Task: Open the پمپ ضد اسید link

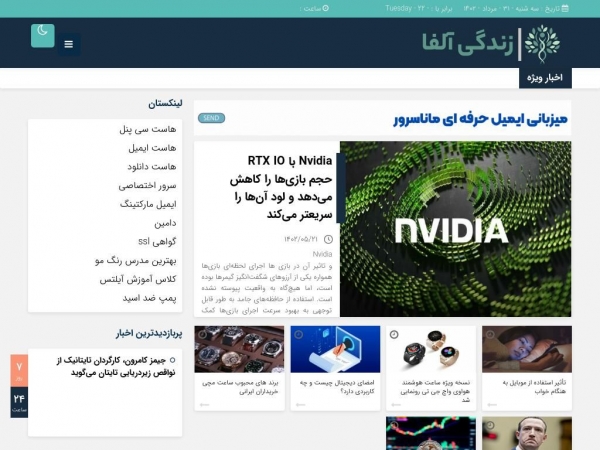Action: tap(149, 298)
